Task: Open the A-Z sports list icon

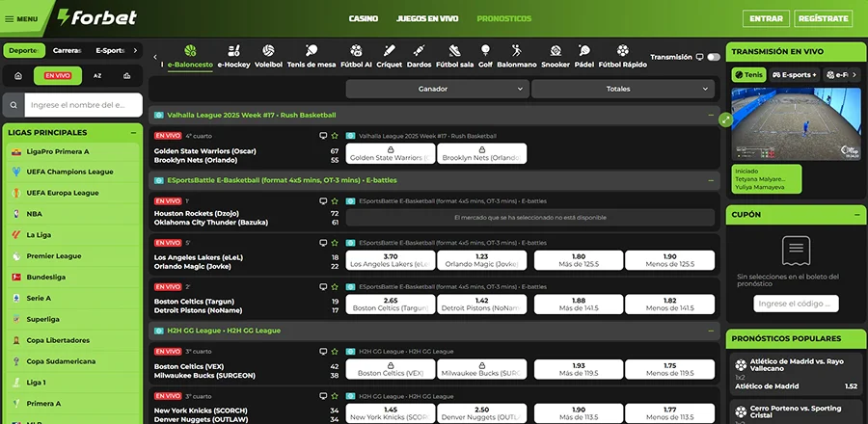Action: pos(97,76)
